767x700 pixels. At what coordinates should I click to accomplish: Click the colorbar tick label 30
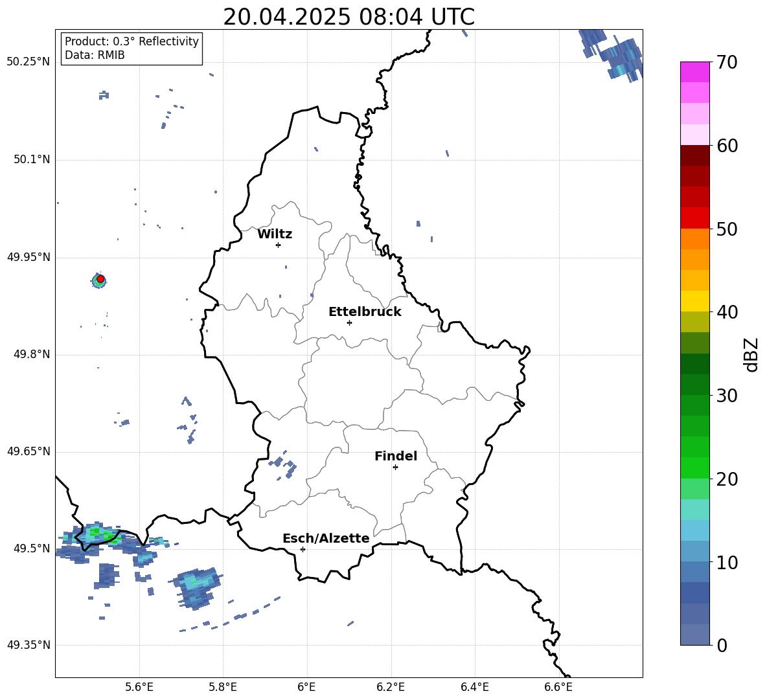(x=727, y=396)
